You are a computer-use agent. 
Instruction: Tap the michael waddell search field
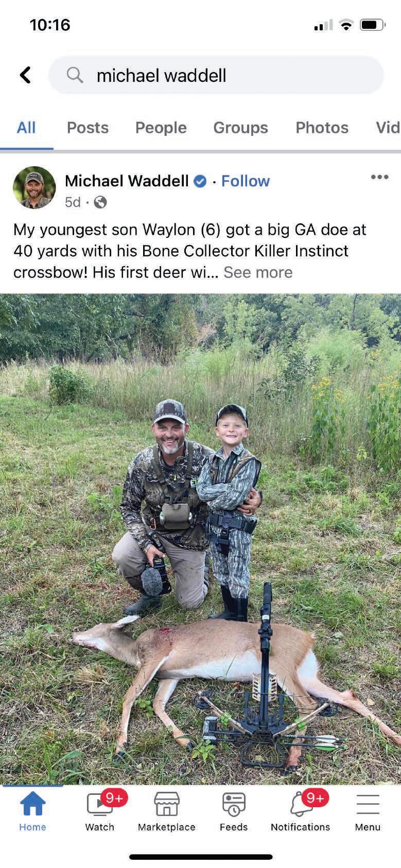pos(216,75)
